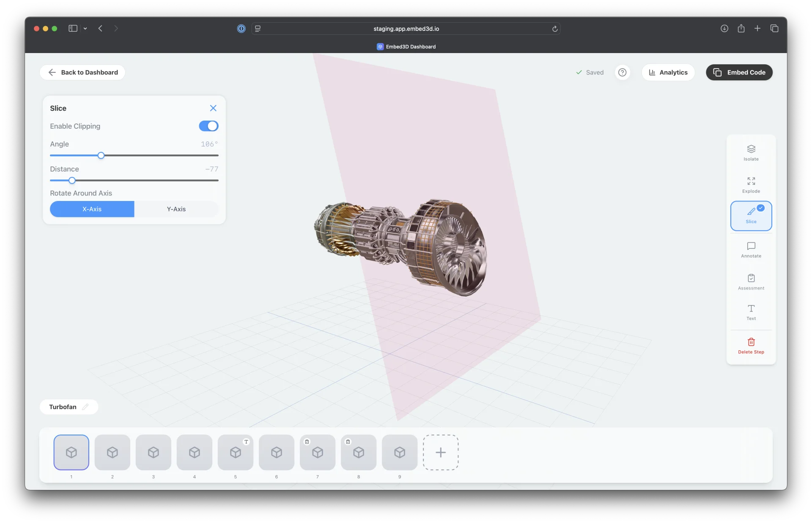The image size is (812, 523).
Task: Select the Isolate tool
Action: coord(751,152)
